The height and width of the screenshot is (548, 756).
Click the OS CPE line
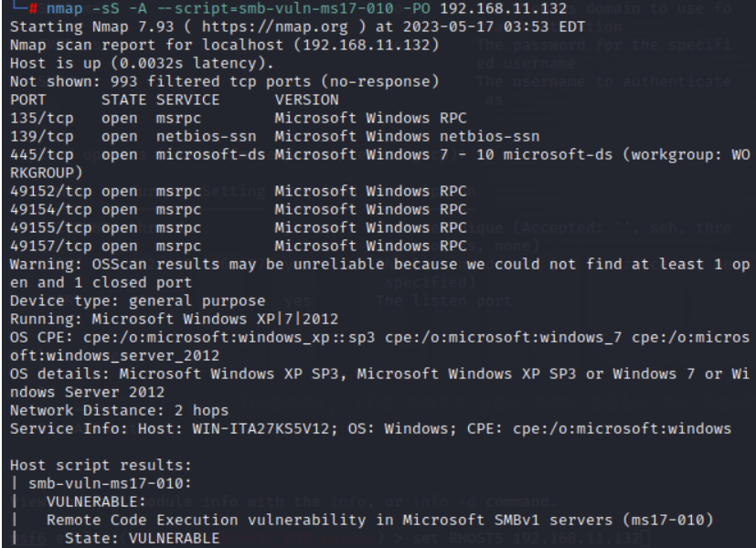[x=380, y=346]
